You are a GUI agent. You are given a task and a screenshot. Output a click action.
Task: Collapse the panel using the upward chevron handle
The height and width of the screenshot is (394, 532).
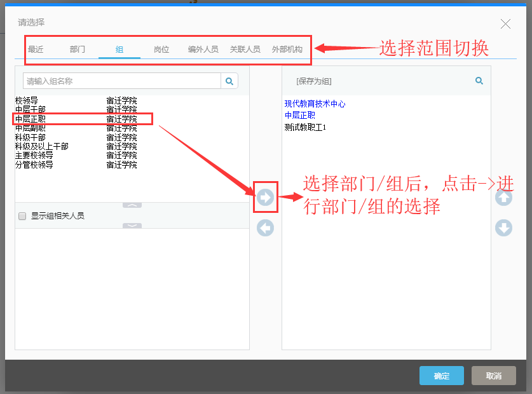132,205
